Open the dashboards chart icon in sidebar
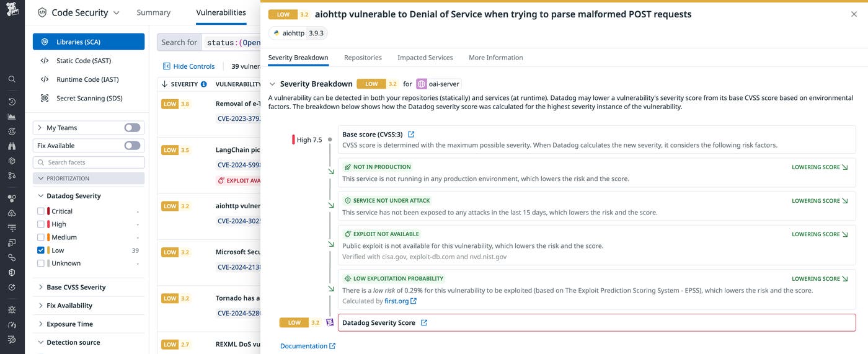The image size is (868, 354). (x=12, y=117)
